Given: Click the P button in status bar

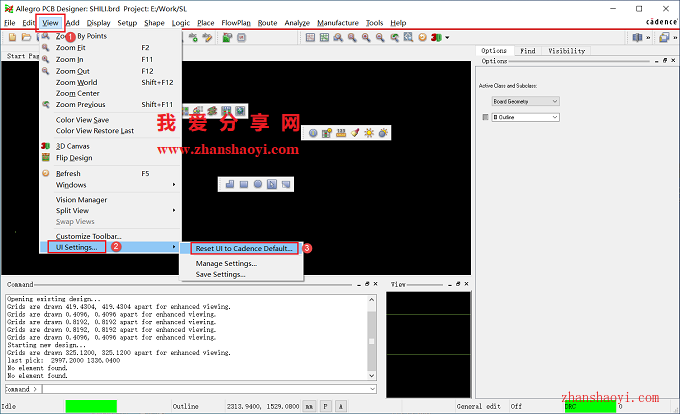Looking at the screenshot, I should coord(325,407).
